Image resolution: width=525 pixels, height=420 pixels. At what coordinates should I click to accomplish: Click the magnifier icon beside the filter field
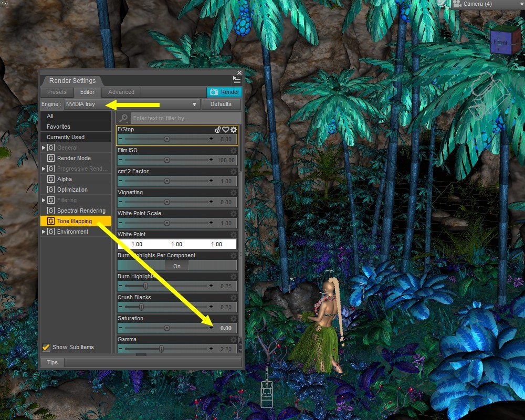pos(123,118)
